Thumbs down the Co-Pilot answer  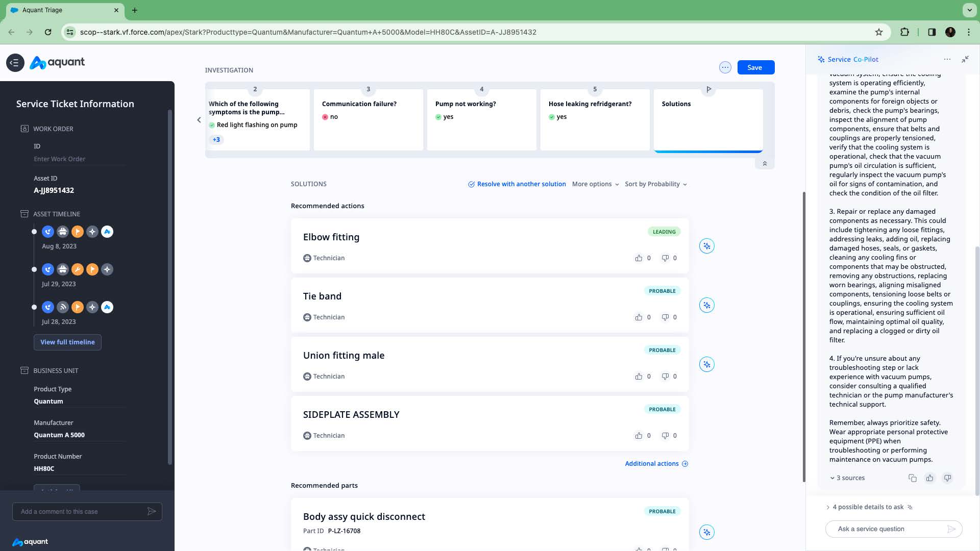[947, 478]
